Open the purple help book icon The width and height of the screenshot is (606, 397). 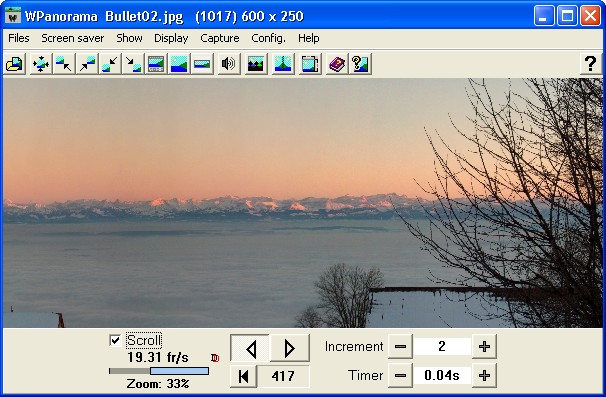[x=337, y=64]
